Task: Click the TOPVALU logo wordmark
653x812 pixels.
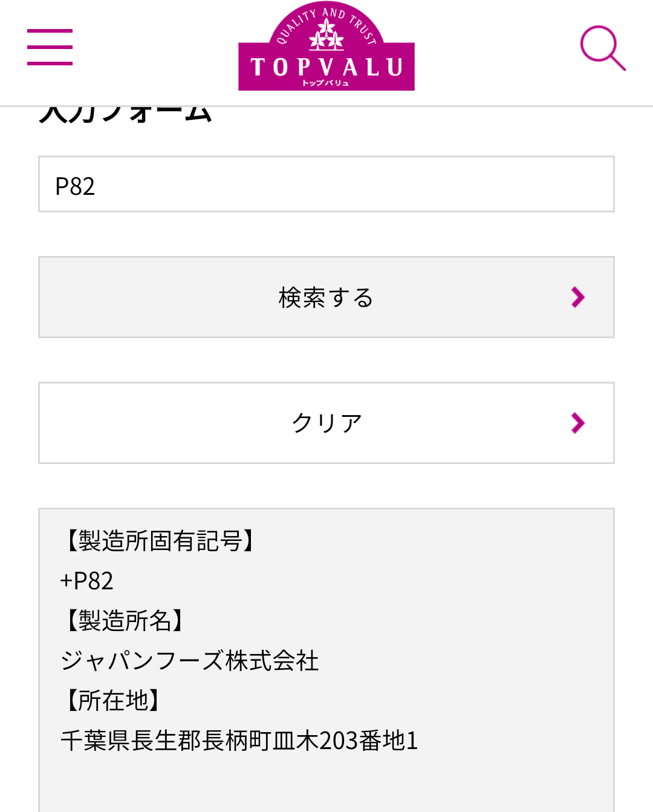Action: [x=326, y=67]
